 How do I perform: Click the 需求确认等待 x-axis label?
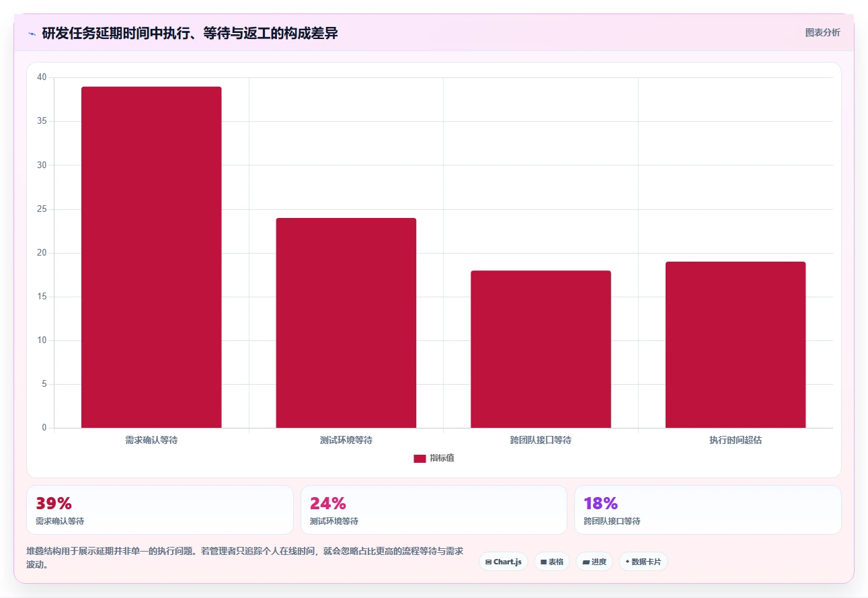[151, 441]
